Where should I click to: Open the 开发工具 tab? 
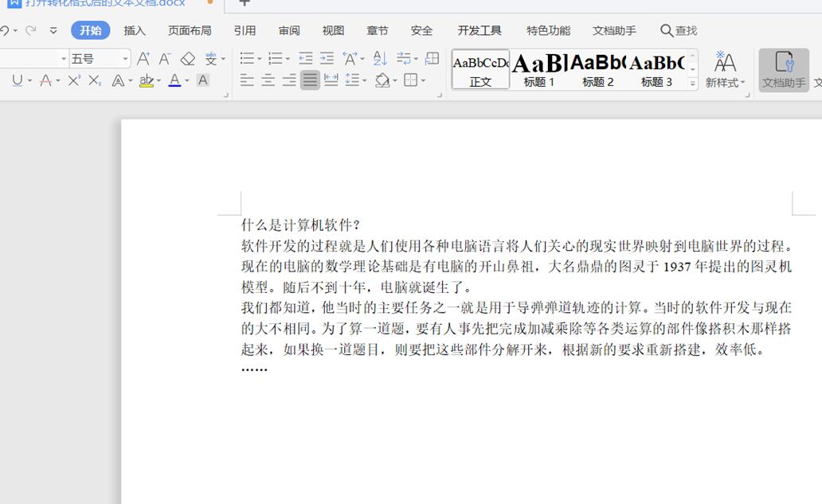(x=479, y=30)
